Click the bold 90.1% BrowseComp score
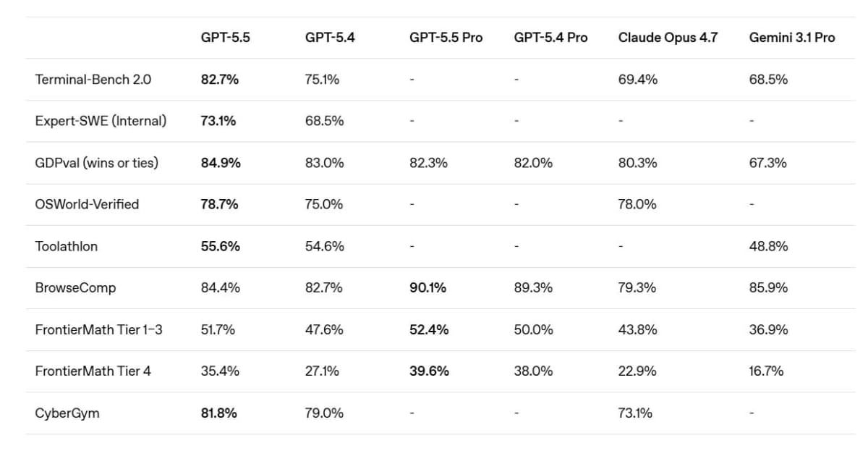Screen dimensions: 868x464 coord(429,287)
